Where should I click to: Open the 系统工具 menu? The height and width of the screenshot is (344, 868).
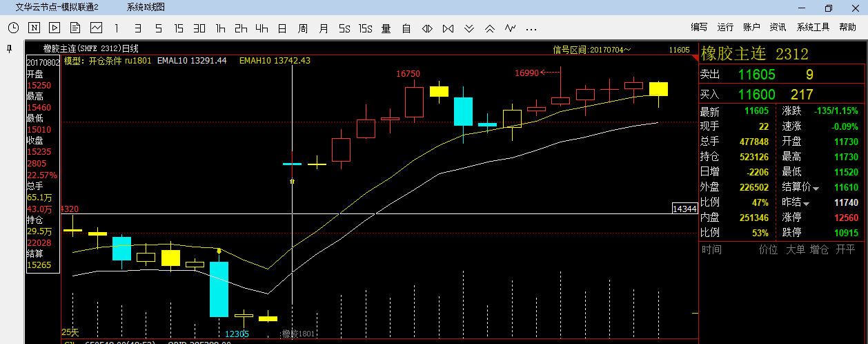[x=813, y=27]
